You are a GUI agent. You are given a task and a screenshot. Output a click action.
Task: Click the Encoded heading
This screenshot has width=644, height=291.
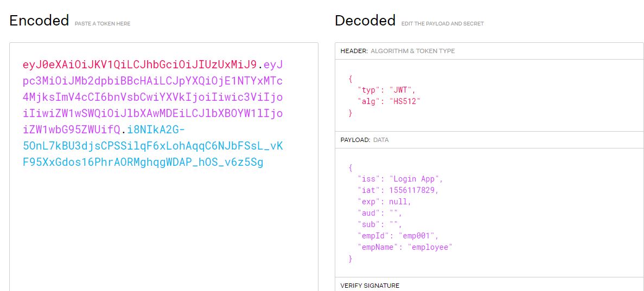(39, 20)
